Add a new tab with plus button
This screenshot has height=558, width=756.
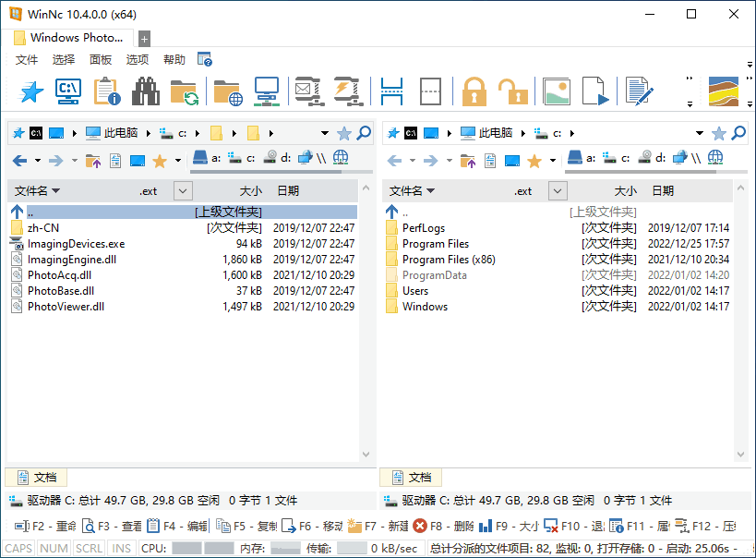pos(144,39)
